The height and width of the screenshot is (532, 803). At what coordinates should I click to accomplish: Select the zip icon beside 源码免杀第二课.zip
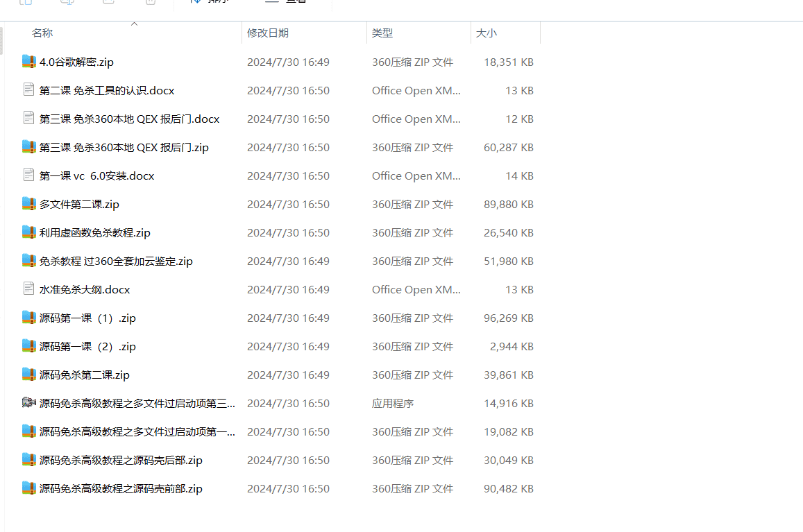tap(28, 375)
